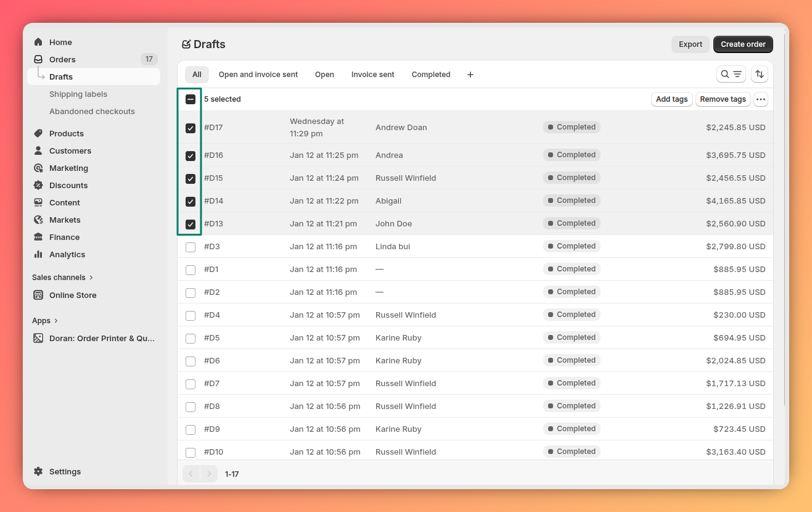Click the Drafts heading icon
This screenshot has width=812, height=512.
coord(186,44)
